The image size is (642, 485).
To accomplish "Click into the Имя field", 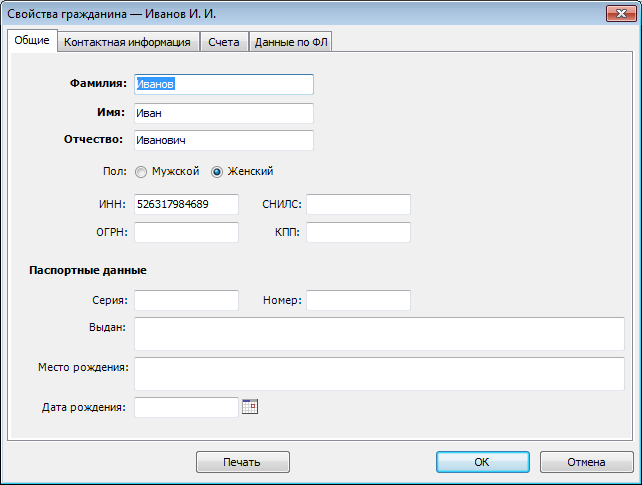I will point(223,113).
